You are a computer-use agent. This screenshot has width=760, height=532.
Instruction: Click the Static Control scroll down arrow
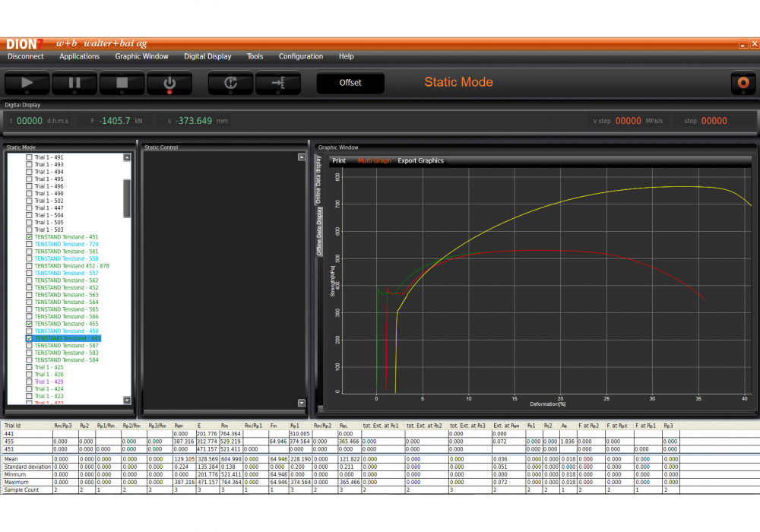tap(302, 403)
